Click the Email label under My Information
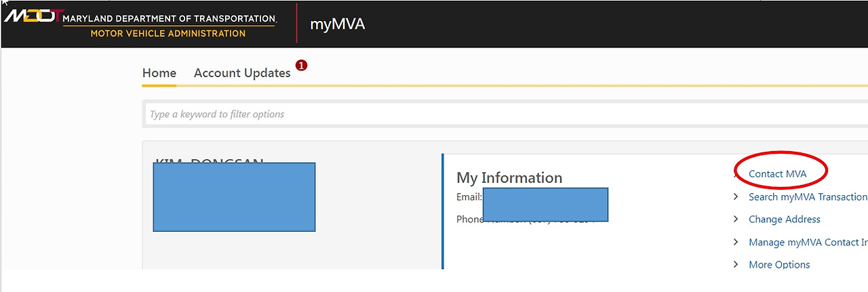Viewport: 868px width, 292px height. [469, 196]
